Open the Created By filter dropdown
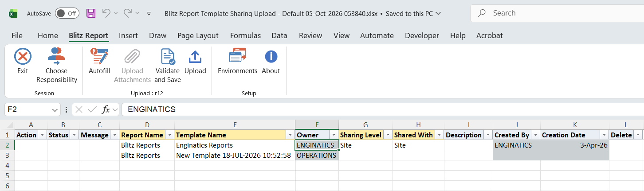644x191 pixels. point(535,135)
